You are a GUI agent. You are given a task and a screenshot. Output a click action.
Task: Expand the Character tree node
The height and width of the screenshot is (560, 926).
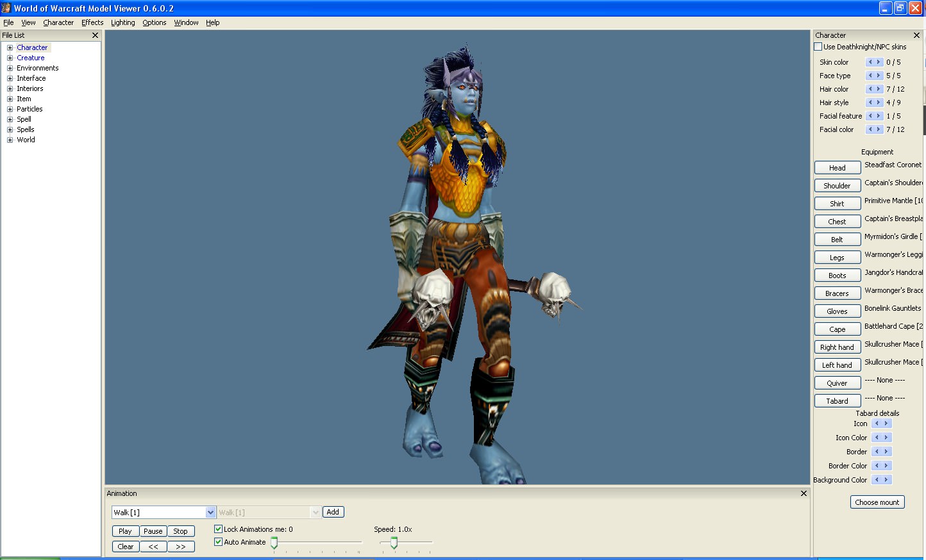(x=10, y=47)
